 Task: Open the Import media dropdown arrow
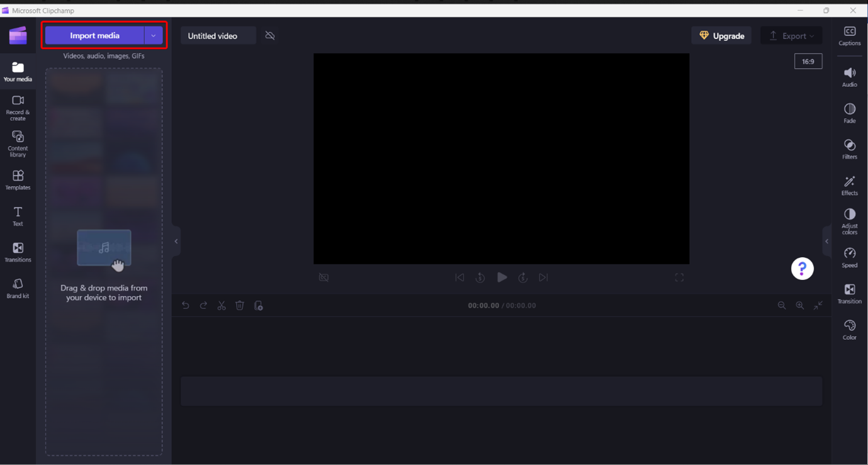pos(154,36)
